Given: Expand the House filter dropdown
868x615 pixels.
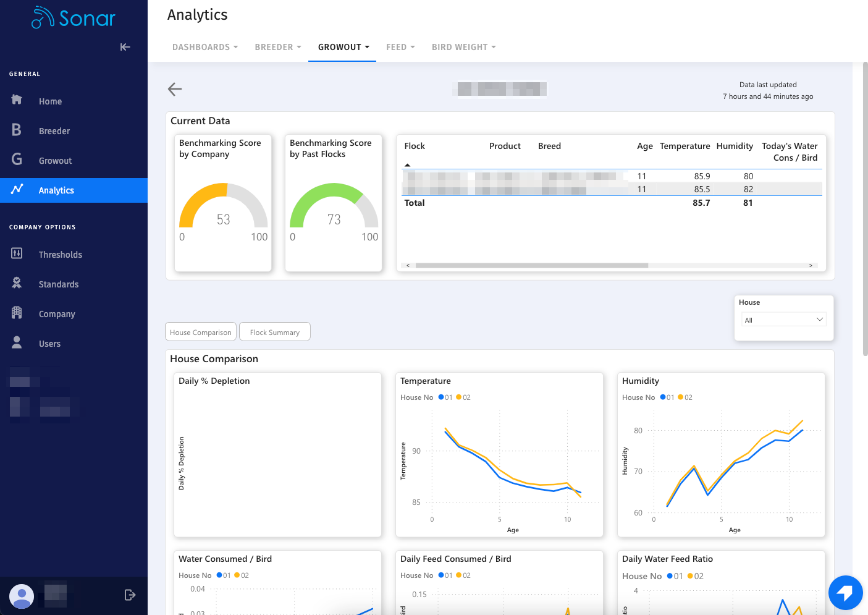Looking at the screenshot, I should point(783,320).
